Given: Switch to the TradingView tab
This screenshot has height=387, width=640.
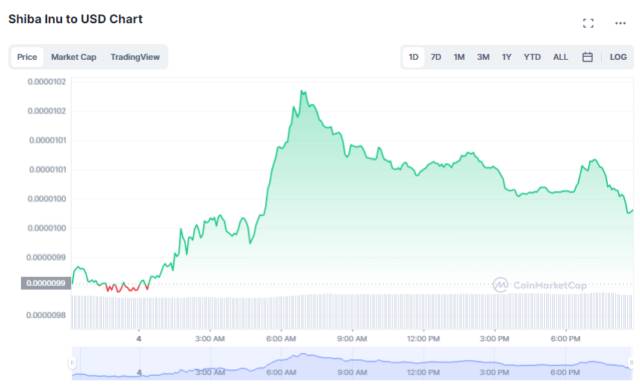Looking at the screenshot, I should (x=135, y=57).
